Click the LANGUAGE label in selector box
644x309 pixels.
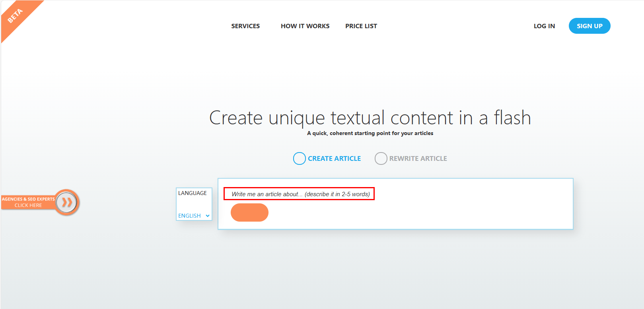[193, 193]
